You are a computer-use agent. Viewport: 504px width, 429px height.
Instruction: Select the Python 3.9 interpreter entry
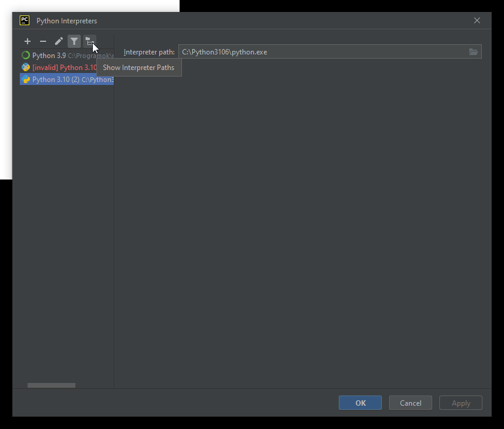click(67, 56)
